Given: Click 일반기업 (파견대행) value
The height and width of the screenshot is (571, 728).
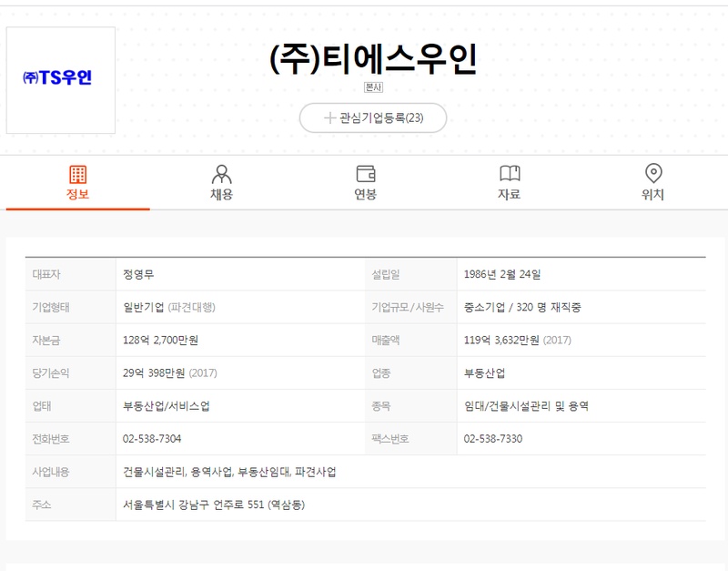Looking at the screenshot, I should (169, 307).
